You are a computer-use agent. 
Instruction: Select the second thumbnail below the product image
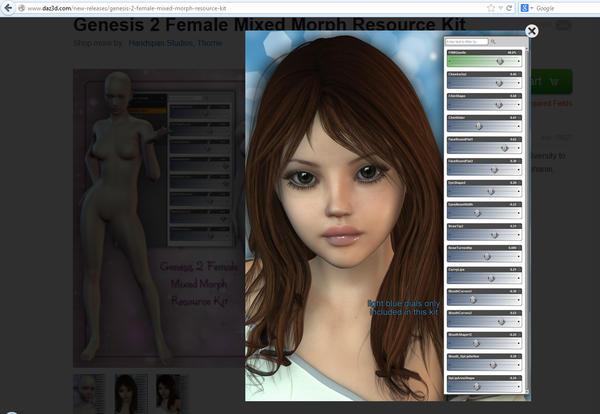point(131,393)
